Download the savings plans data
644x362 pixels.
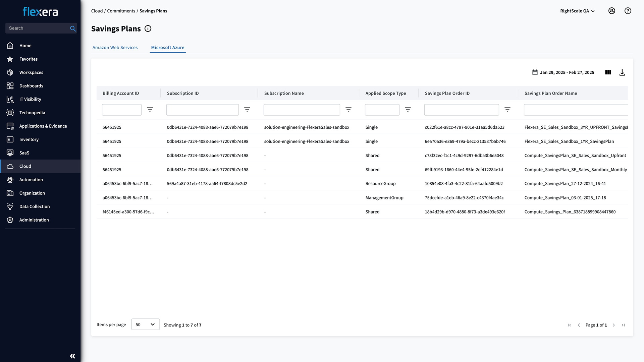622,72
